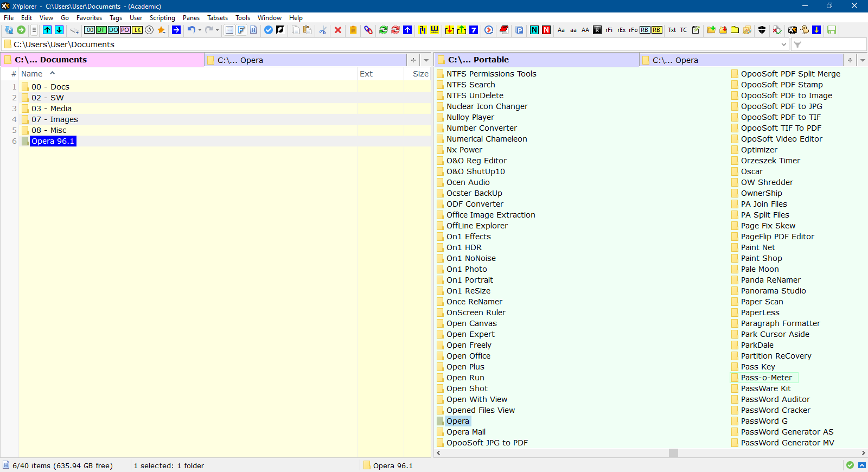
Task: Click the blue checkmark circle icon
Action: (269, 30)
